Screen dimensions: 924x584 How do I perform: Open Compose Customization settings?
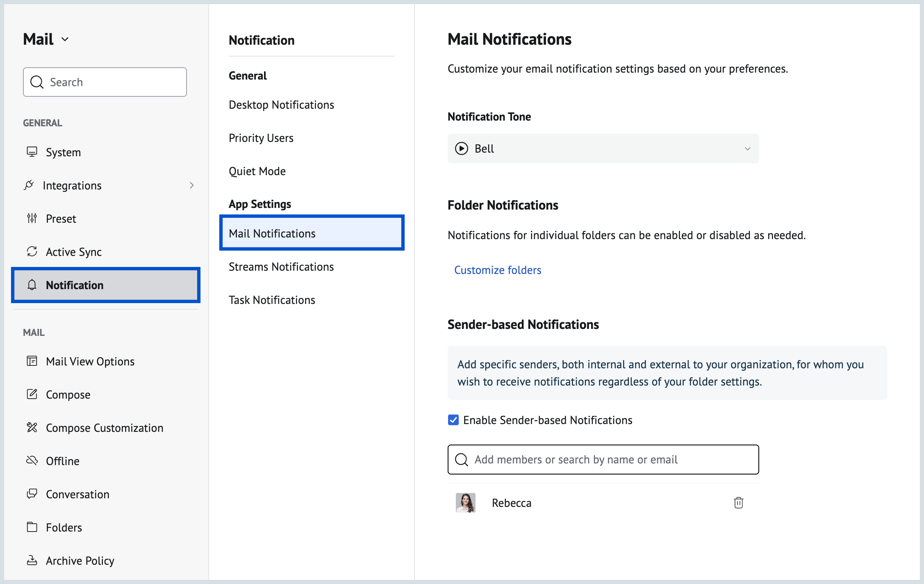click(x=105, y=427)
